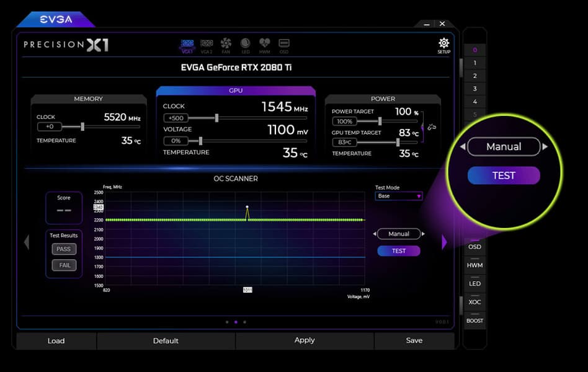This screenshot has height=372, width=588.
Task: Select profile slot 0 in right sidebar
Action: pos(474,50)
